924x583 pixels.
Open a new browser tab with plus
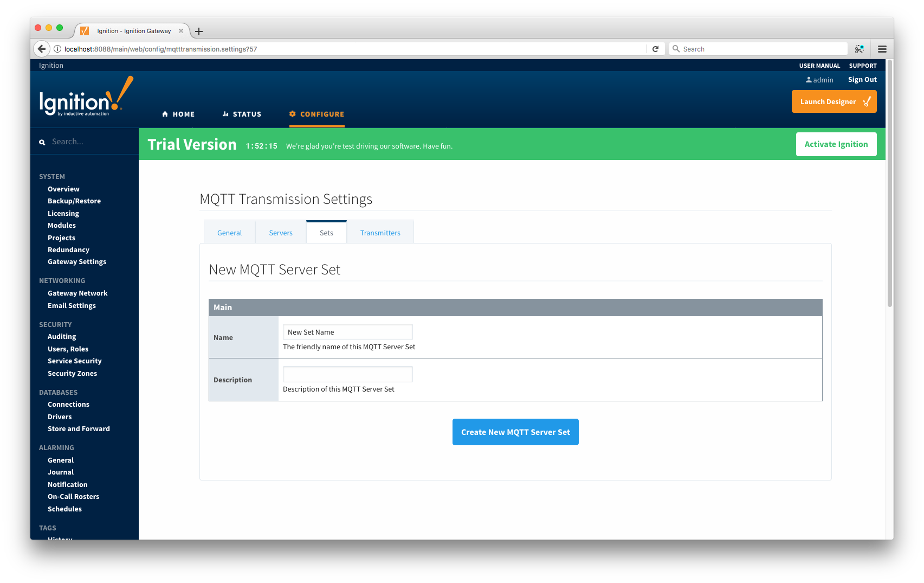(199, 31)
